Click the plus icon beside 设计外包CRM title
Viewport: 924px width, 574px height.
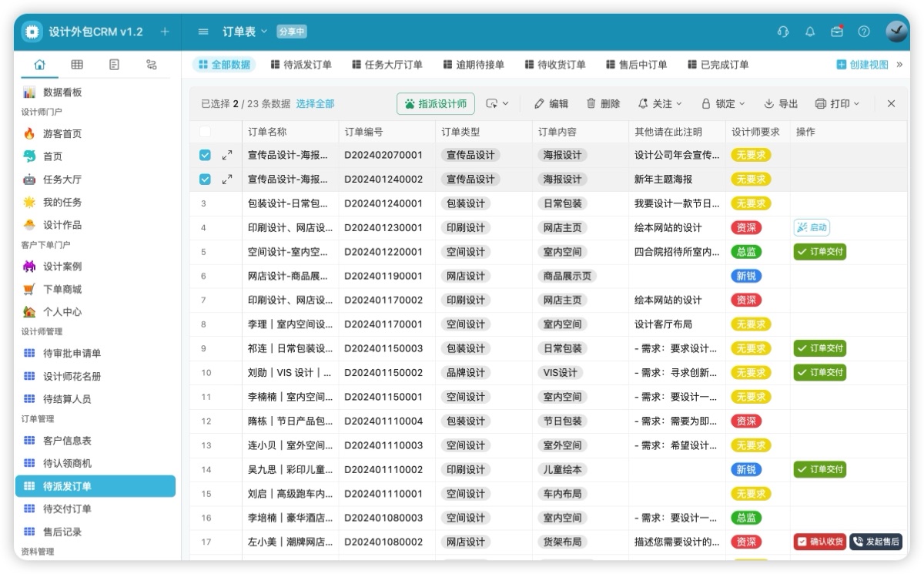pyautogui.click(x=164, y=32)
